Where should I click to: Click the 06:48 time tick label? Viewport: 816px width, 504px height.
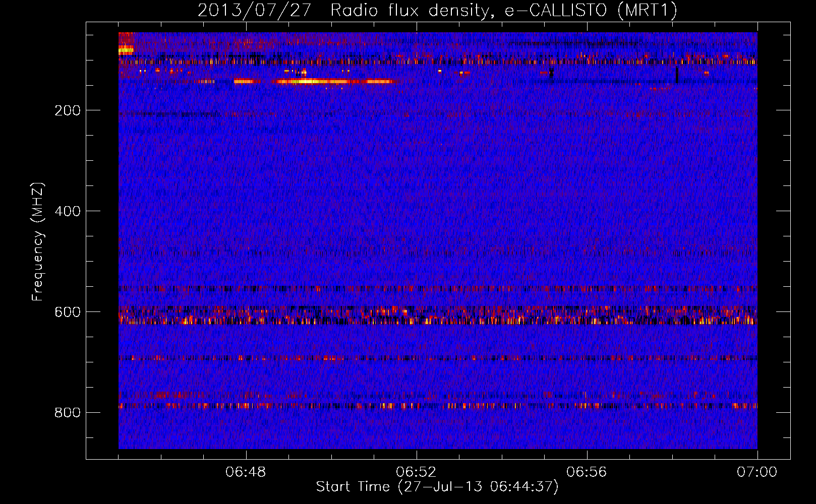246,472
